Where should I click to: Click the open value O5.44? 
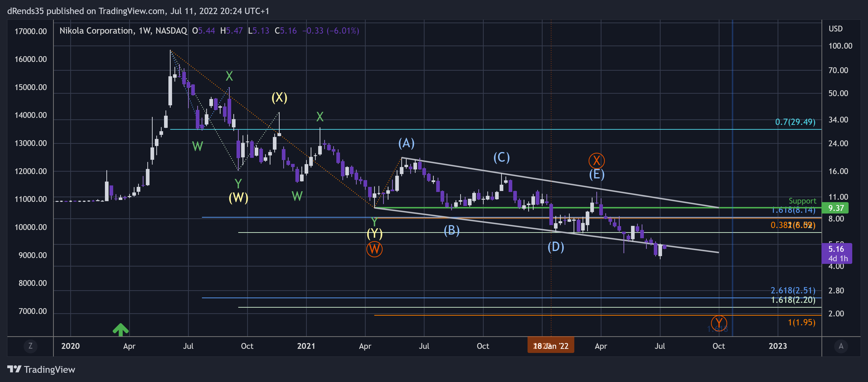coord(203,31)
